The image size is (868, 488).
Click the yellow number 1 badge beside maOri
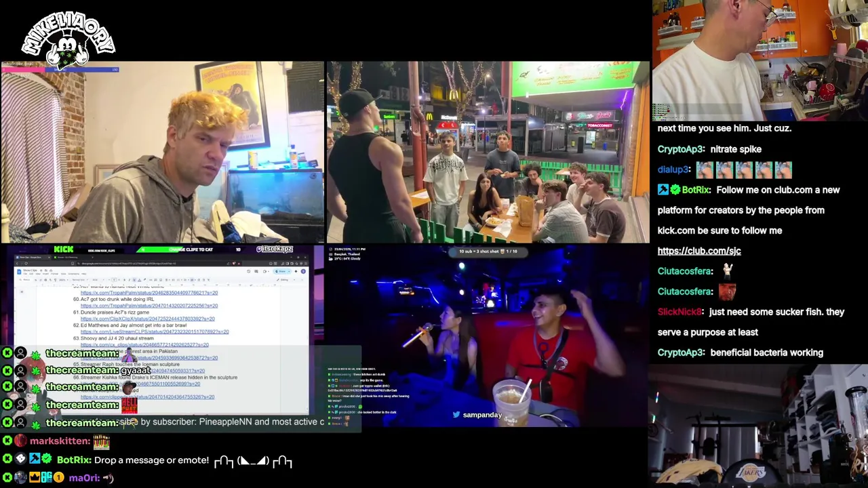click(x=59, y=478)
